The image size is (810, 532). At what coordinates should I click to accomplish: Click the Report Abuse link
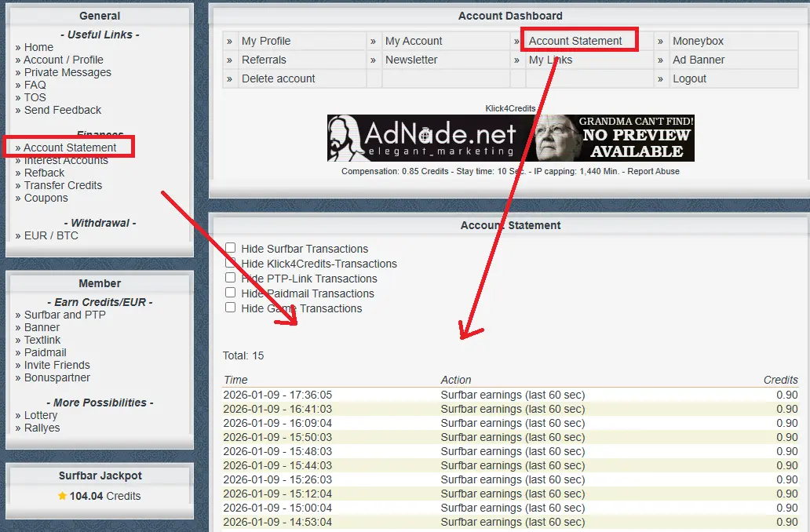653,171
